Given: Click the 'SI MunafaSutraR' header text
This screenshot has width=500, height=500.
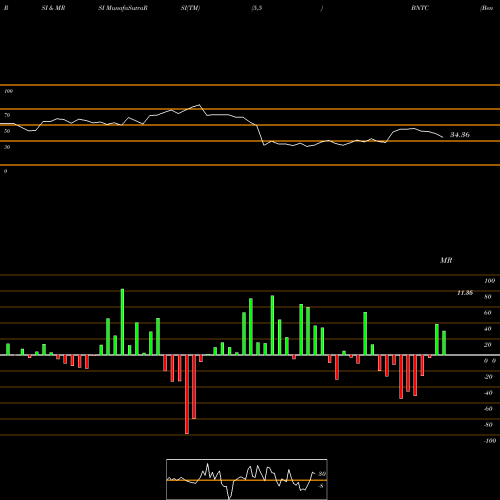Looking at the screenshot, I should [123, 8].
